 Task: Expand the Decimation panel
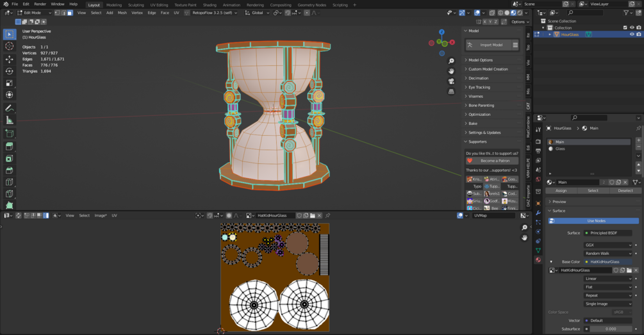click(x=478, y=78)
